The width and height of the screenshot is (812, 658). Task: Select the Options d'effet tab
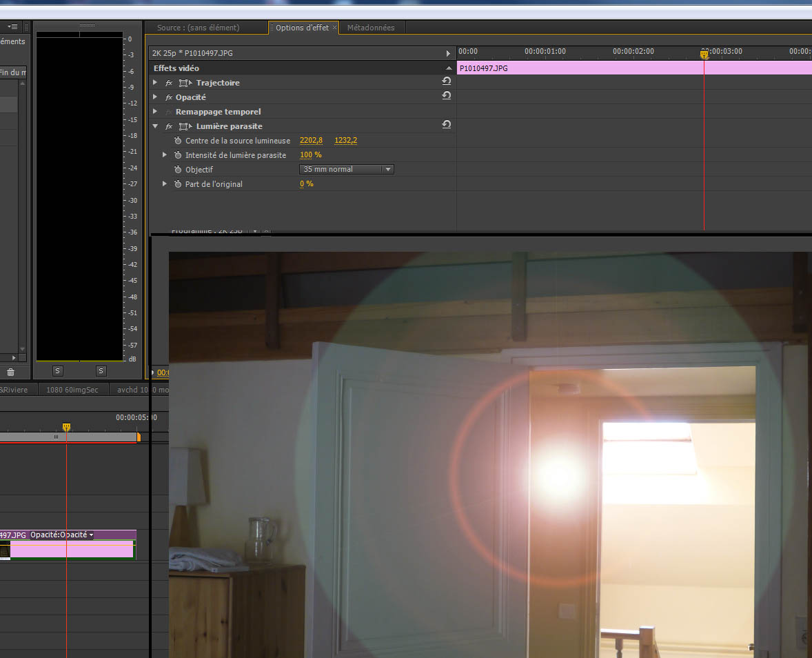coord(302,28)
